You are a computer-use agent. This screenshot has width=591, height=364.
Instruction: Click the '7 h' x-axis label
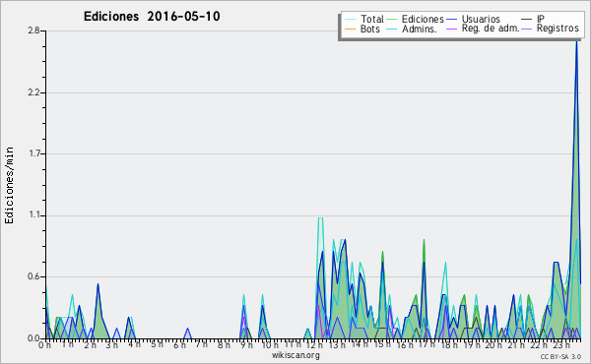[x=201, y=344]
